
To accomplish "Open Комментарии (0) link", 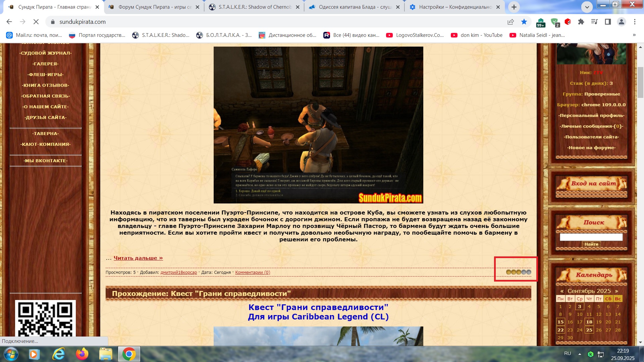I will click(x=253, y=272).
